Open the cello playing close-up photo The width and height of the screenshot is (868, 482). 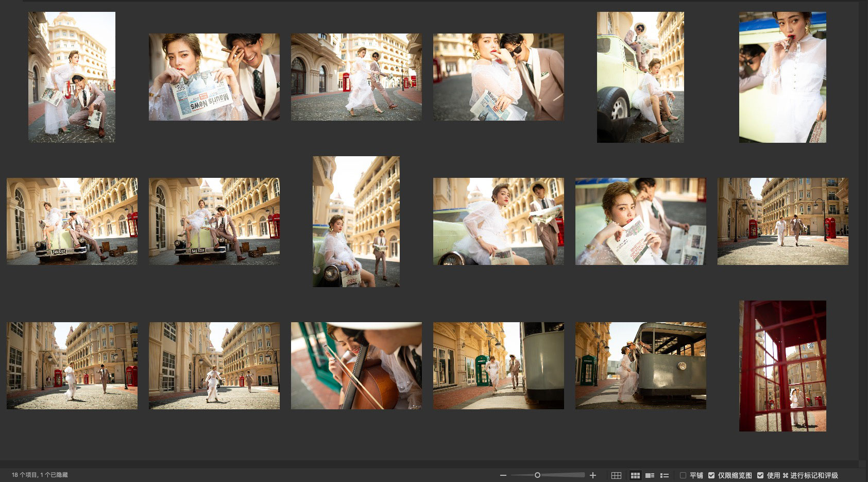pyautogui.click(x=356, y=366)
